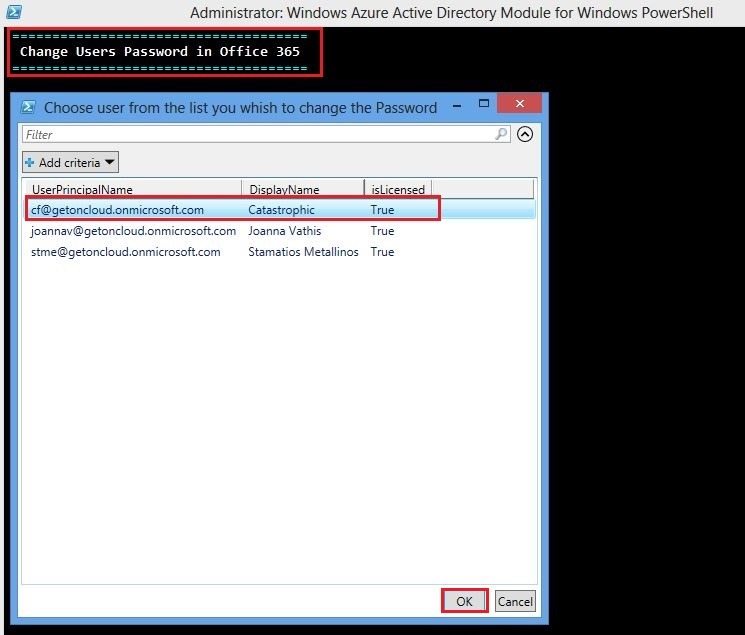Minimize the Choose user dialog
Viewport: 745px width, 635px height.
pos(456,105)
